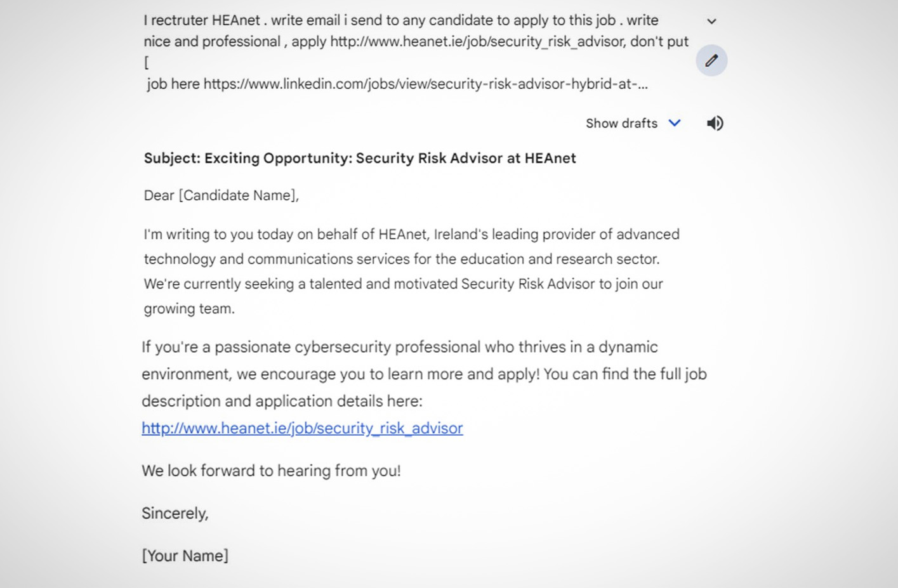Click the blue chevron beside Show drafts
Image resolution: width=898 pixels, height=588 pixels.
[674, 123]
